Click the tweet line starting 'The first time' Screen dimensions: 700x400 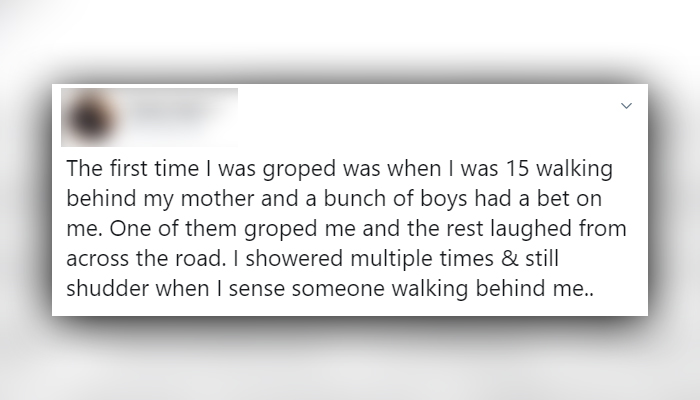click(x=339, y=169)
